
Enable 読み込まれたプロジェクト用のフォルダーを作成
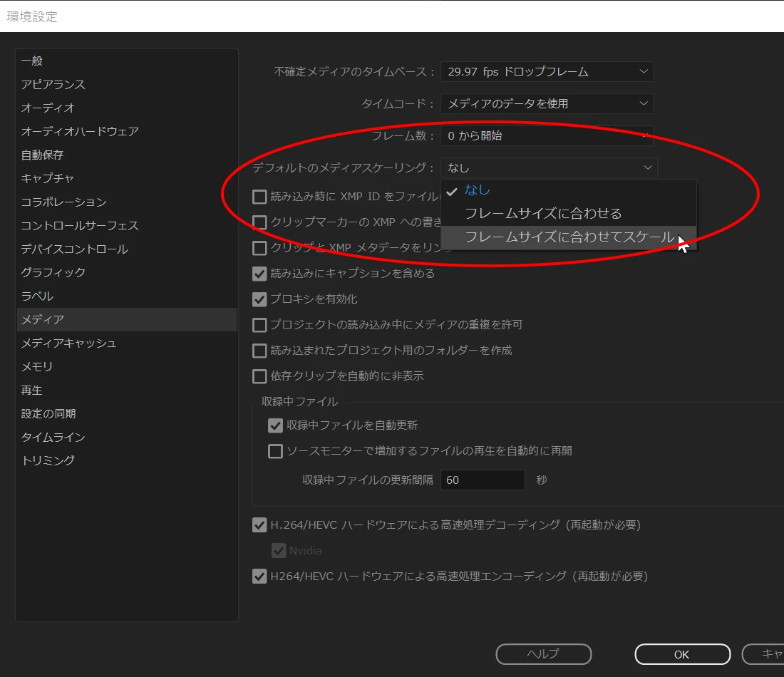(259, 351)
